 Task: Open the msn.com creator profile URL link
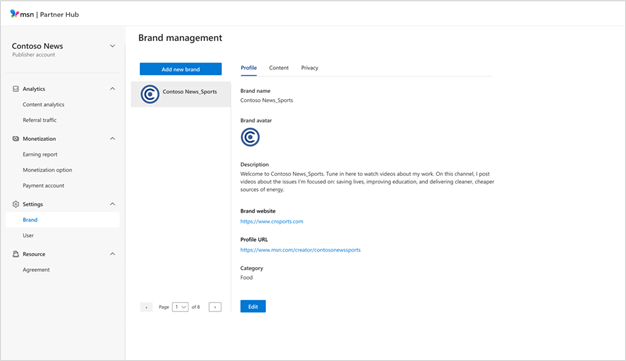point(300,250)
